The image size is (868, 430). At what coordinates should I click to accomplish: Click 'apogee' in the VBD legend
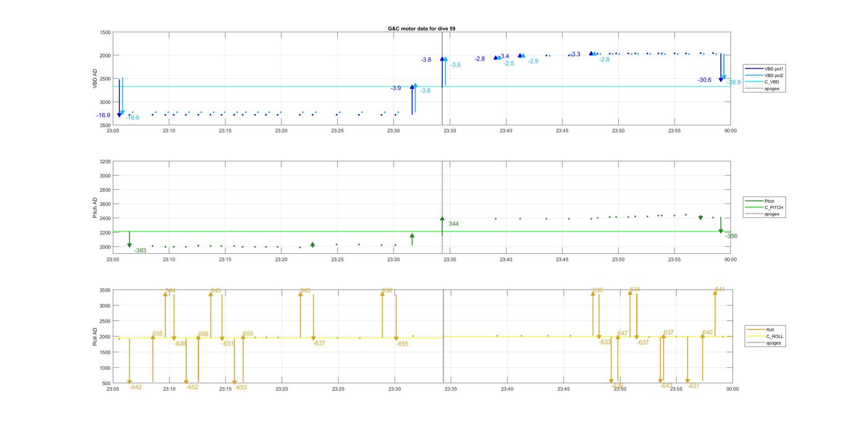click(x=772, y=89)
